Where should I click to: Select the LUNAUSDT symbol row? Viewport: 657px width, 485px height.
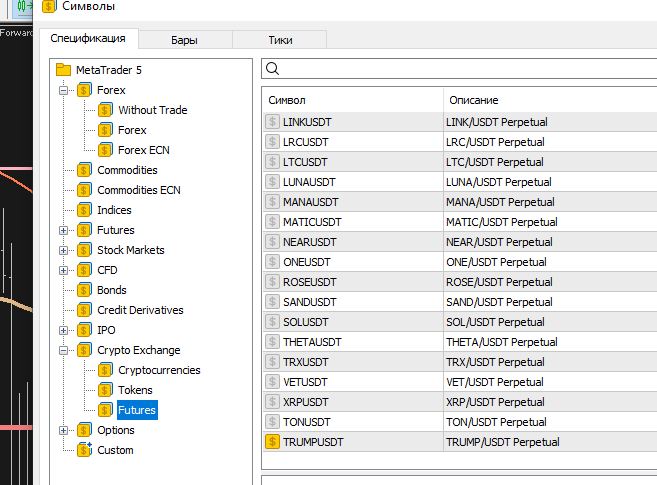[x=460, y=182]
